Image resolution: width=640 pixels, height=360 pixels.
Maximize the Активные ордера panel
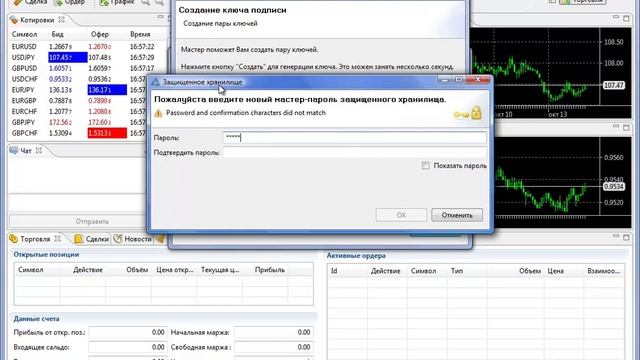[x=626, y=237]
